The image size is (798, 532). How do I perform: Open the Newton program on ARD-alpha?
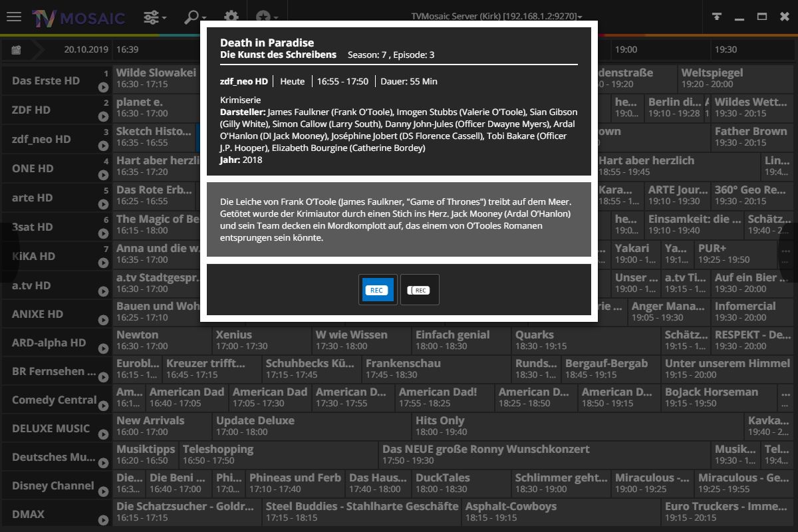coord(162,340)
